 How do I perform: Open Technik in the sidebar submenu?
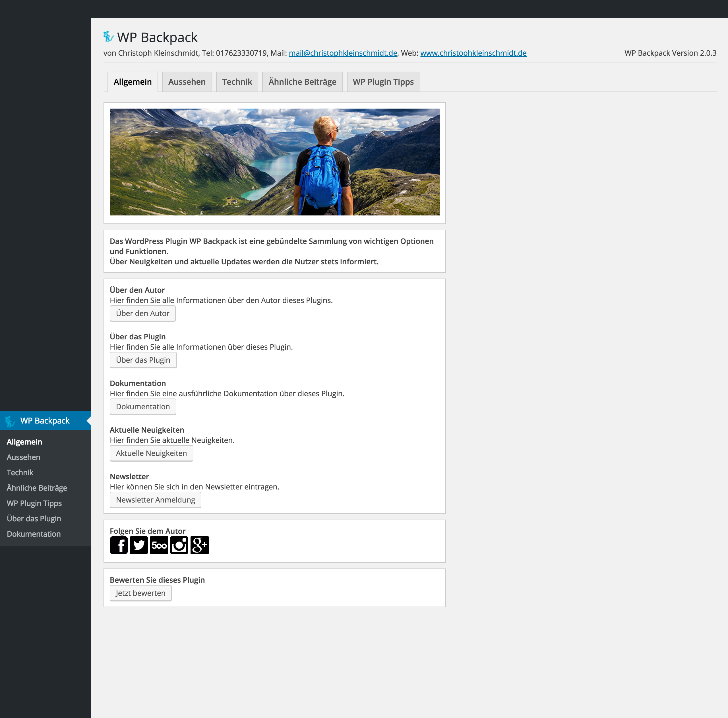pos(20,472)
